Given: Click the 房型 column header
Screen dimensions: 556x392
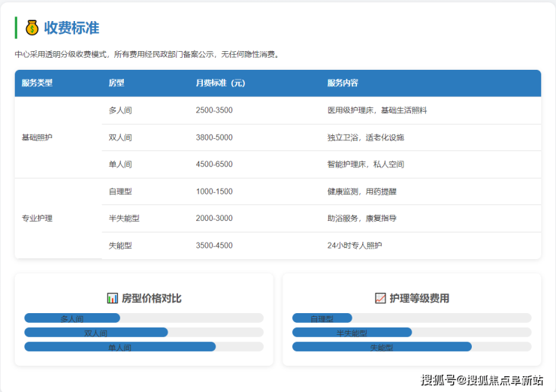Looking at the screenshot, I should [x=116, y=83].
